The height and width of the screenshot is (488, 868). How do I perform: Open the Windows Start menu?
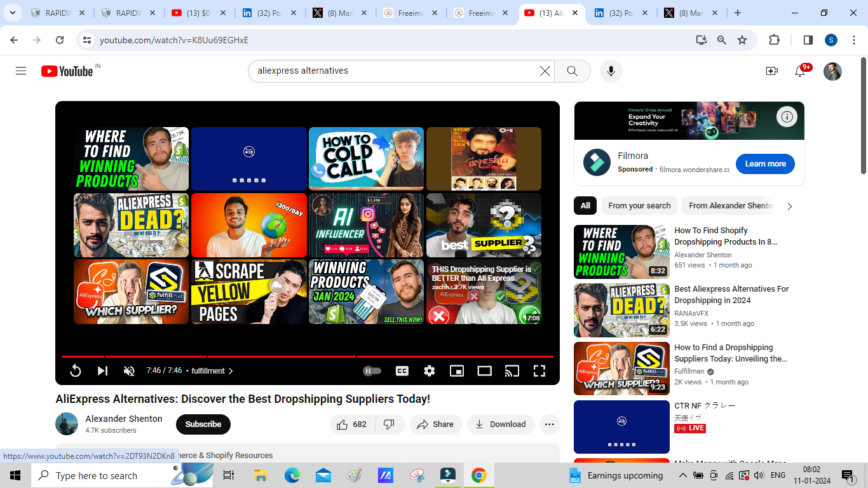click(15, 475)
